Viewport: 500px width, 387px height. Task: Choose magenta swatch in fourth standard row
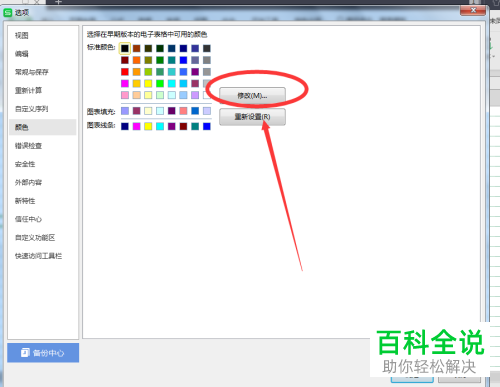(125, 83)
